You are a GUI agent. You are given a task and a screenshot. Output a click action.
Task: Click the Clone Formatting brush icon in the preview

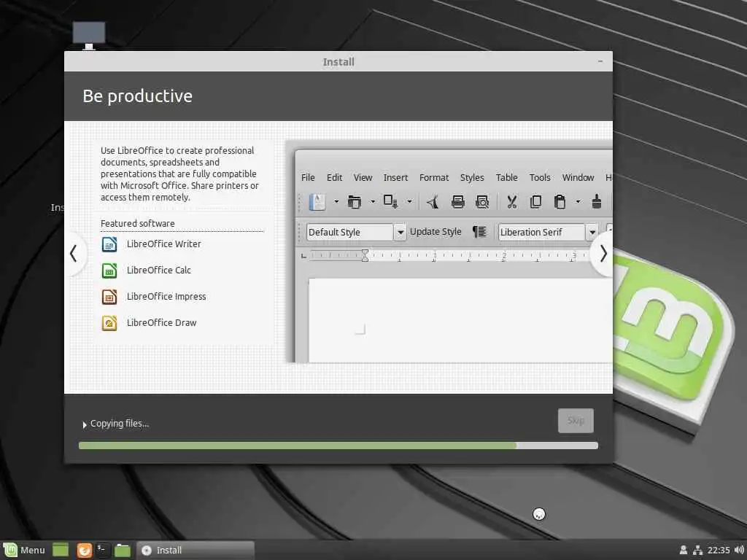pos(597,202)
